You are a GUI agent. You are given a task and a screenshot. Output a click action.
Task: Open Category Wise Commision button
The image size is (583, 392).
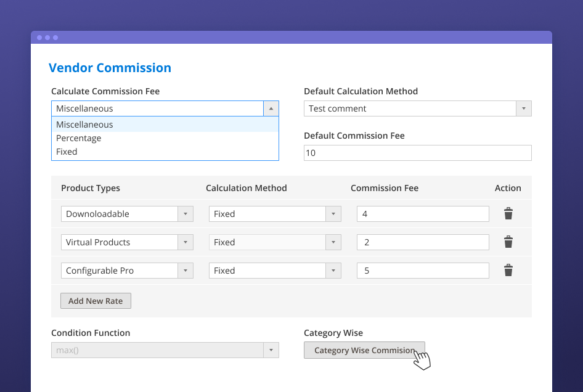click(364, 350)
